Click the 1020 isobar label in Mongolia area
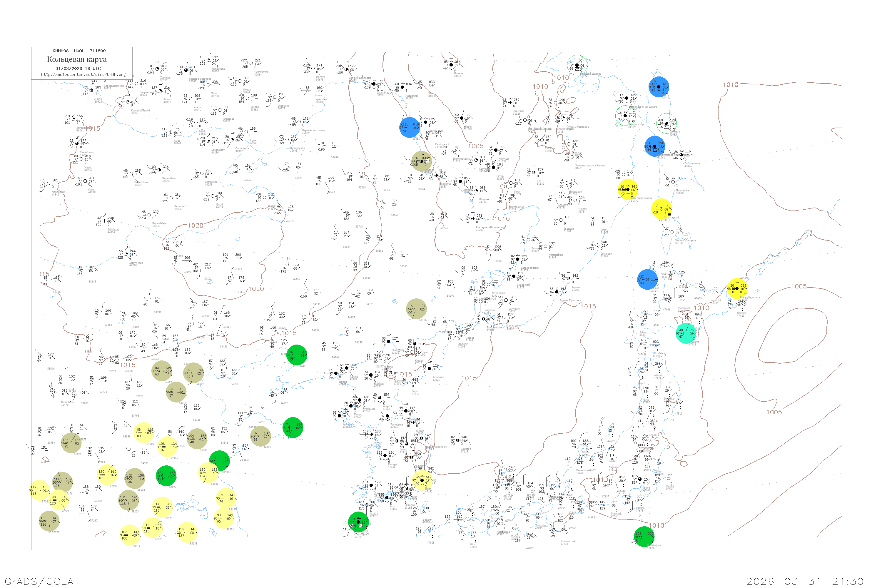This screenshot has width=882, height=588. tap(196, 225)
